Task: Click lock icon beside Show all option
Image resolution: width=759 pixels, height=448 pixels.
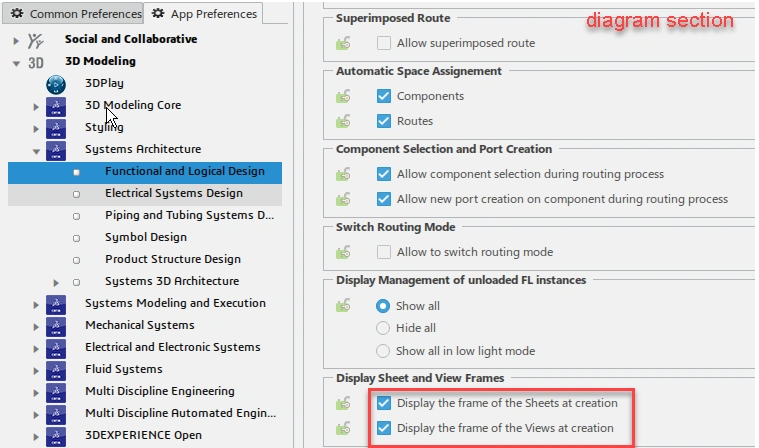Action: (x=345, y=305)
